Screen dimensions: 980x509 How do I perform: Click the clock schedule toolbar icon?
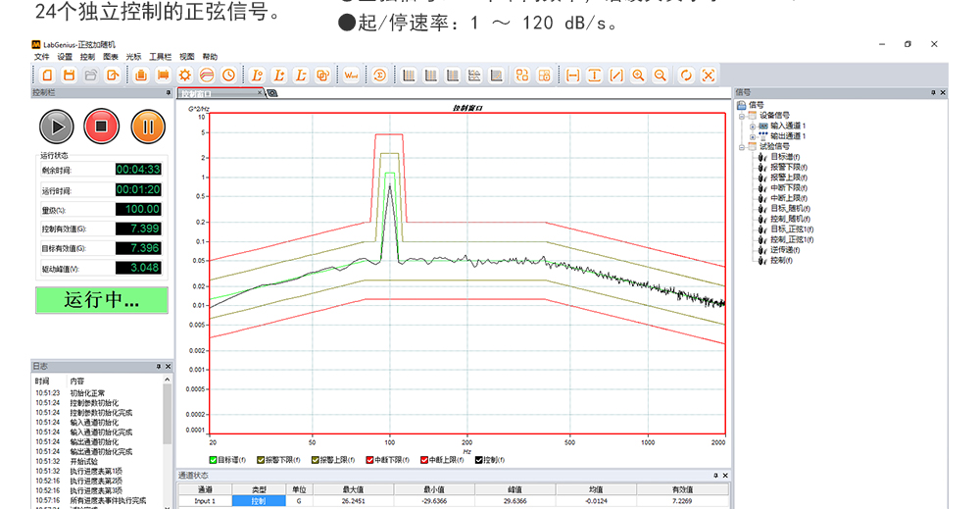click(x=228, y=76)
